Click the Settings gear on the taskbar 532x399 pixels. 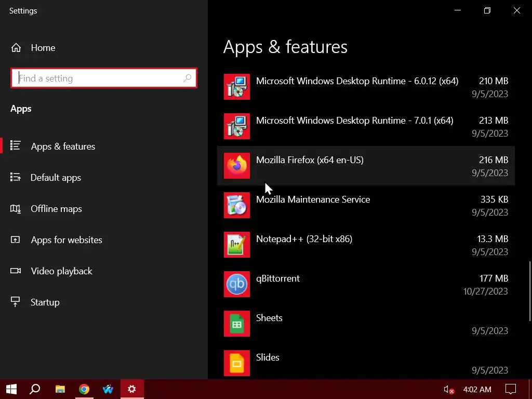click(x=132, y=389)
